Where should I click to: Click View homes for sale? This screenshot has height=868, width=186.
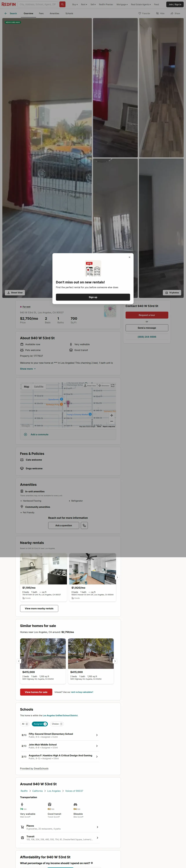click(x=36, y=692)
